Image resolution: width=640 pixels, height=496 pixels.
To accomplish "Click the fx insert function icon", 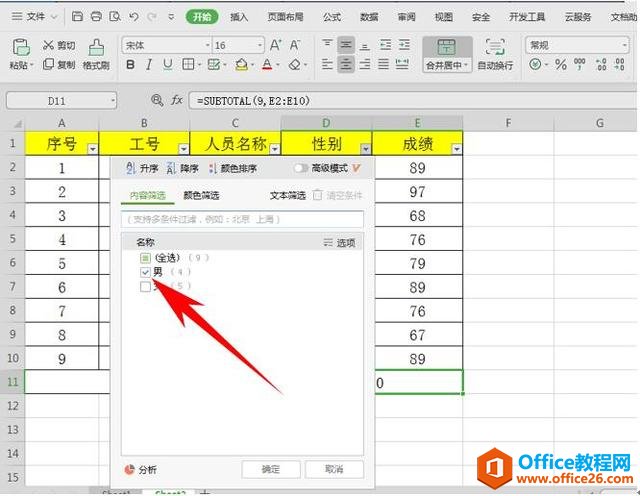I will [177, 100].
